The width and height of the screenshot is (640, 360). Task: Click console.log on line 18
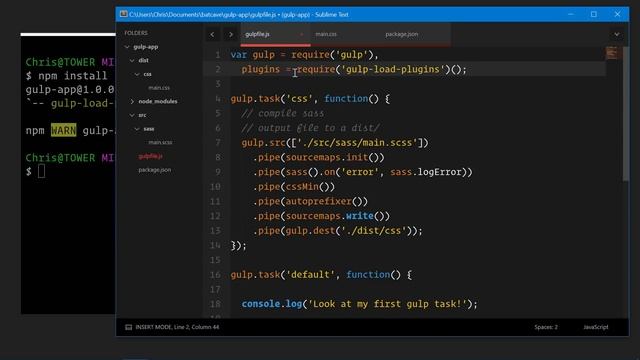[271, 304]
